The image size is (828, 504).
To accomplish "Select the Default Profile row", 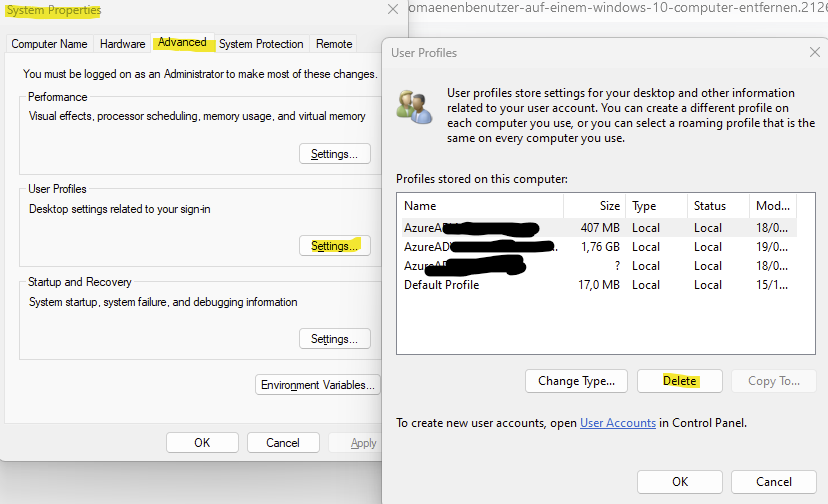I will [x=599, y=285].
